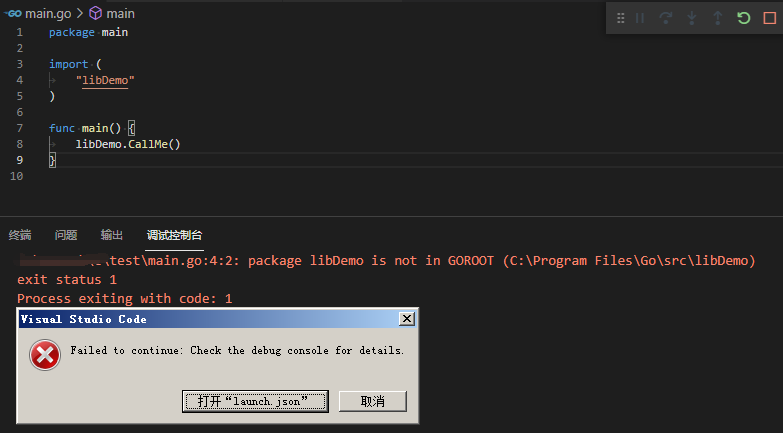Switch to the 终端 tab
Viewport: 783px width, 433px height.
[x=20, y=235]
